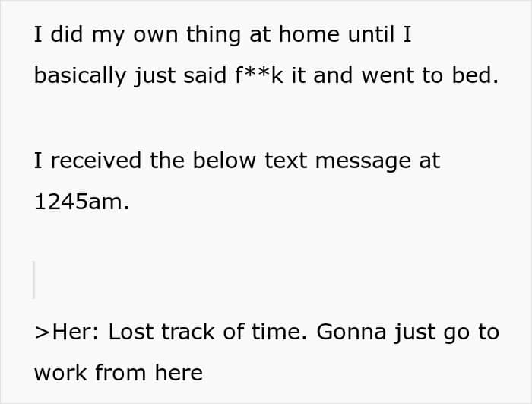Click the word "Gonna" in the quote
Viewport: 532px width, 404px height.
coord(351,332)
